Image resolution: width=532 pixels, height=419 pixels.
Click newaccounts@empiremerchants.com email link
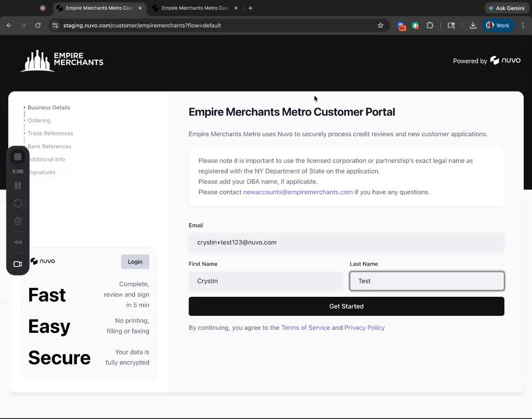click(298, 192)
